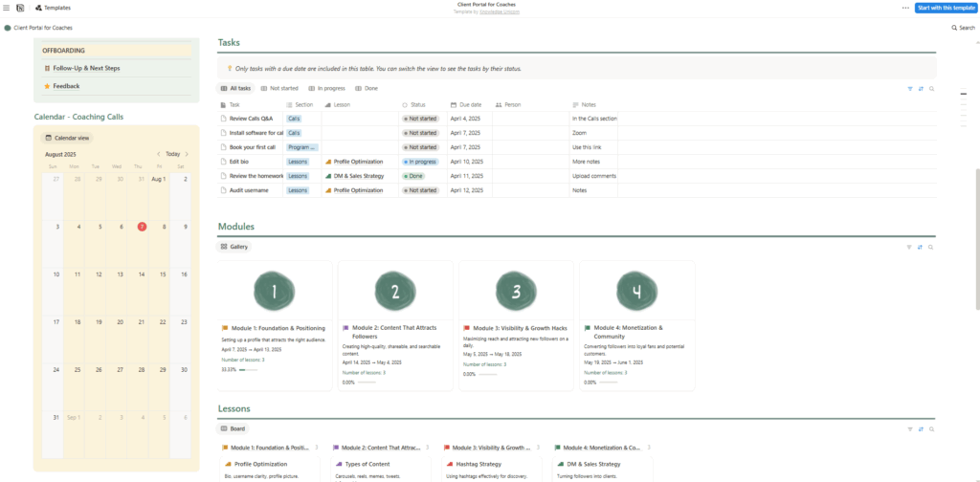Click the 'Use this link' notes cell

[594, 147]
